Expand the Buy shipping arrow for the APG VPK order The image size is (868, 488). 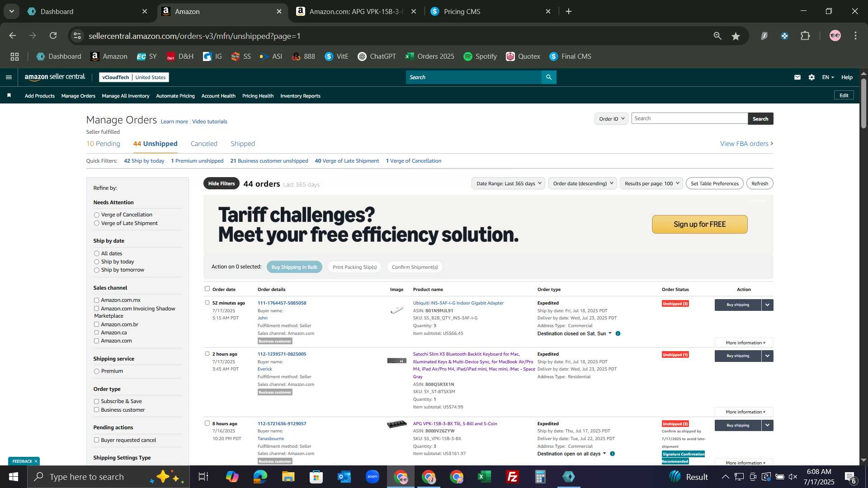tap(768, 426)
